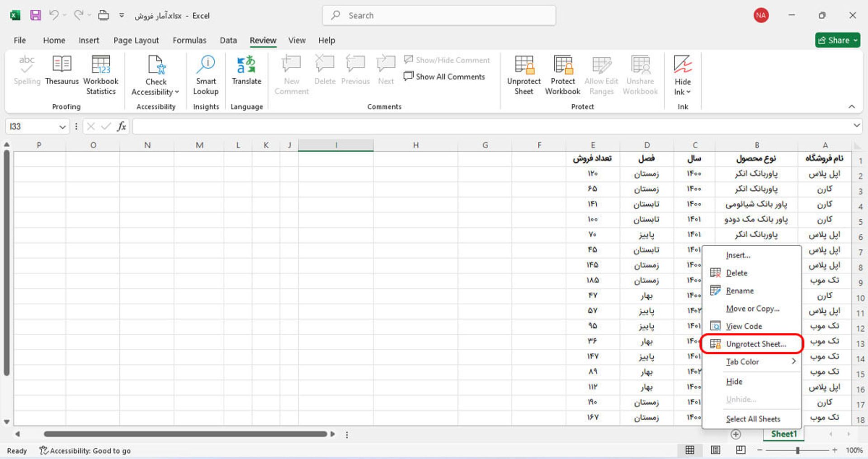The image size is (868, 459).
Task: Open Protect Workbook in the ribbon
Action: pyautogui.click(x=562, y=75)
